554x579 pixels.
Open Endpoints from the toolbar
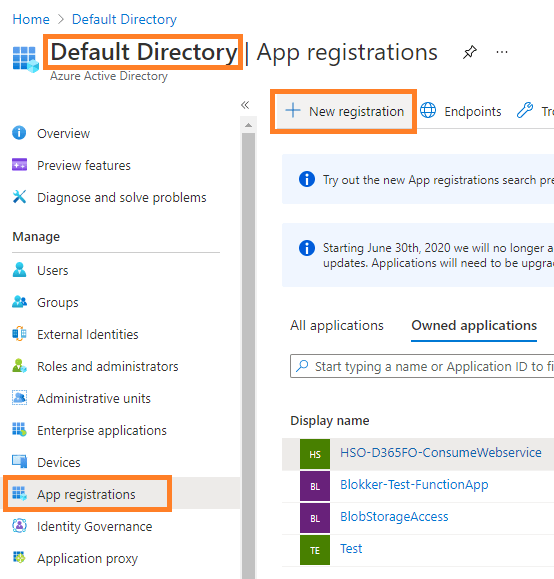[461, 111]
